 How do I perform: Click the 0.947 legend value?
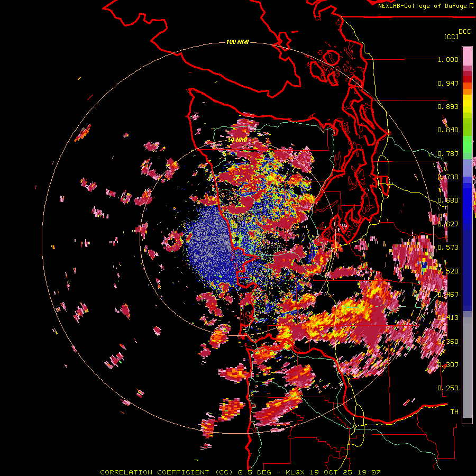pyautogui.click(x=448, y=83)
